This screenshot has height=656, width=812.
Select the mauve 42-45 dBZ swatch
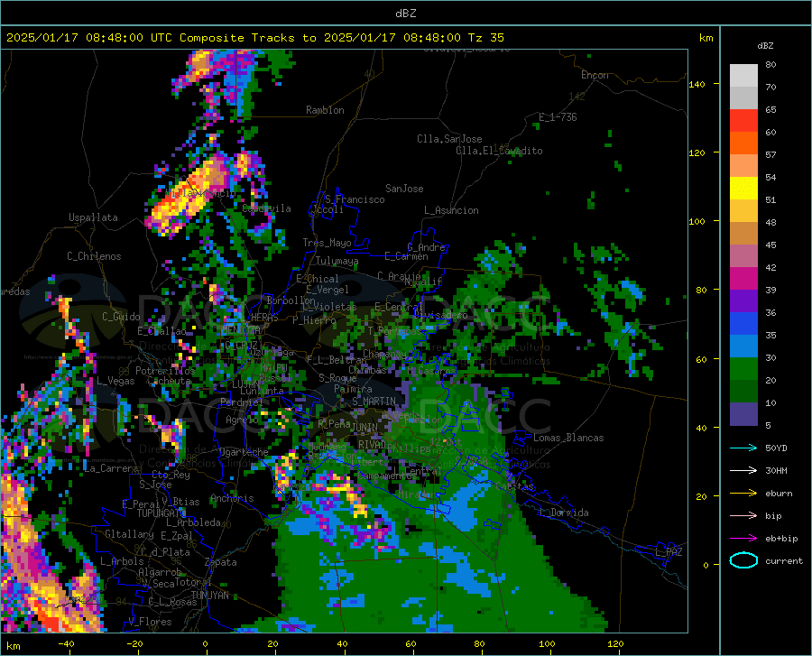click(743, 255)
